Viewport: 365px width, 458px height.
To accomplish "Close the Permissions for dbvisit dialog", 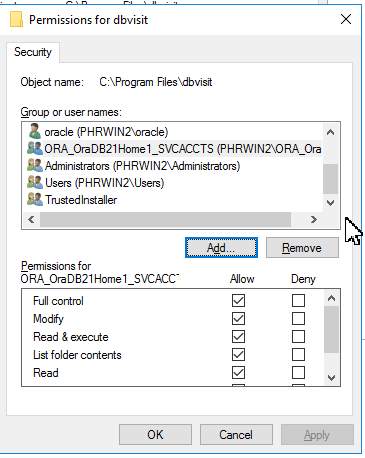I will [346, 19].
